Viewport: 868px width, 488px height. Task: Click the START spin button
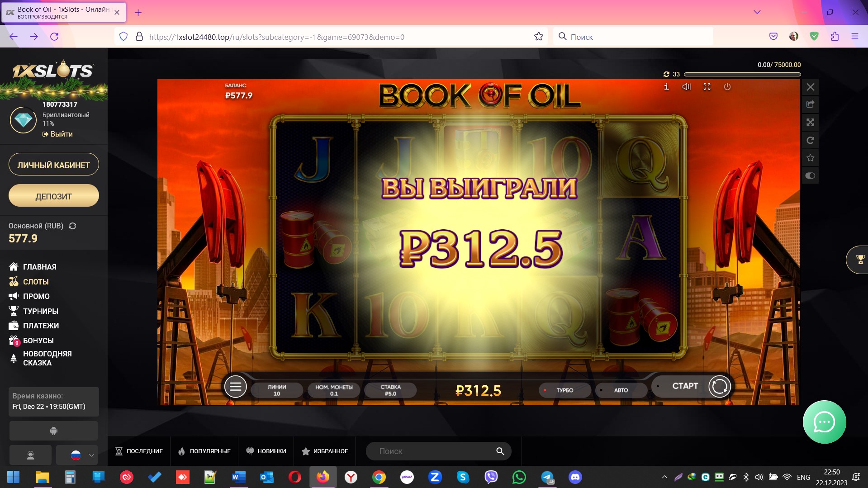click(x=692, y=386)
